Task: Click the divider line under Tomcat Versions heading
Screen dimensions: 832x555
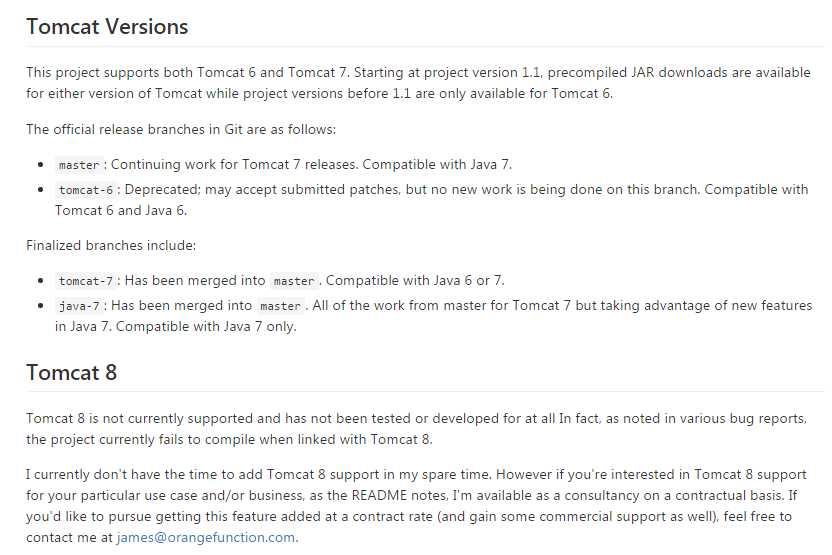Action: 424,46
